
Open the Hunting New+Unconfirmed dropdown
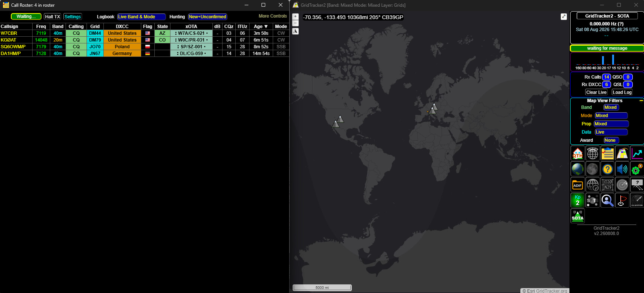pos(208,17)
